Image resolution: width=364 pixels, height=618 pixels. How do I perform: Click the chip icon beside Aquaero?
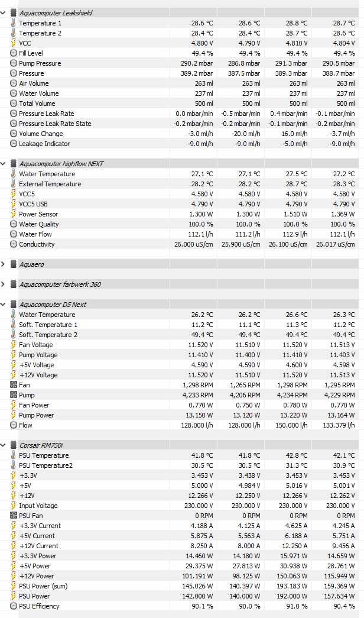click(x=14, y=264)
